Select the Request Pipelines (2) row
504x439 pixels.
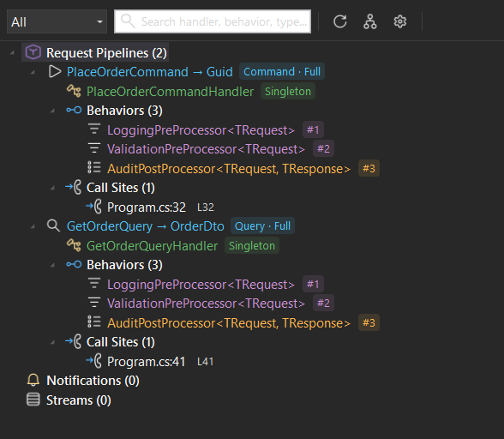[95, 52]
